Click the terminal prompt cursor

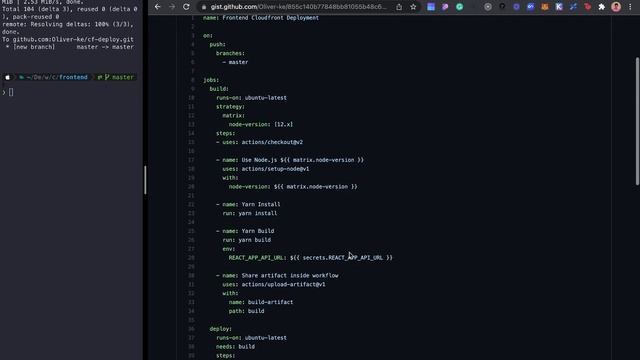coord(11,93)
